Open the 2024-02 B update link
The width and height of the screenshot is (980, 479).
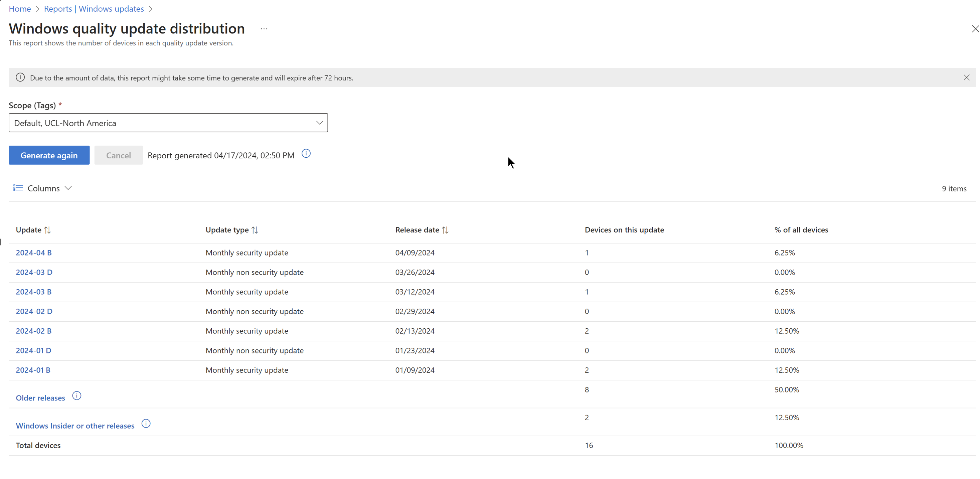pos(33,331)
